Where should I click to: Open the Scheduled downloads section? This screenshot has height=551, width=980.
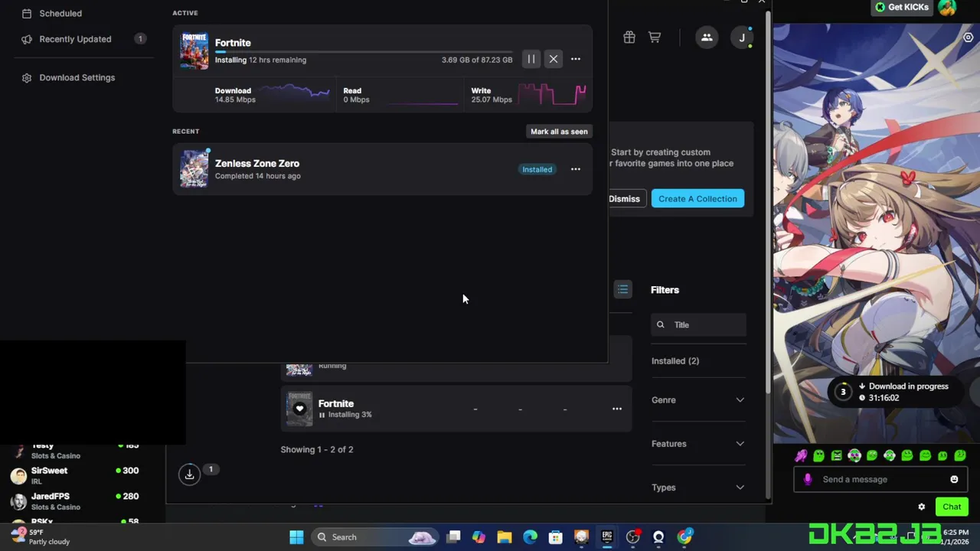pyautogui.click(x=52, y=13)
